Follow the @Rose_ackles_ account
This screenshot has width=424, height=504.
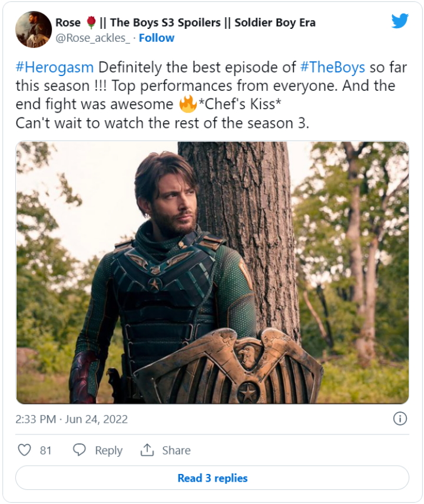157,38
